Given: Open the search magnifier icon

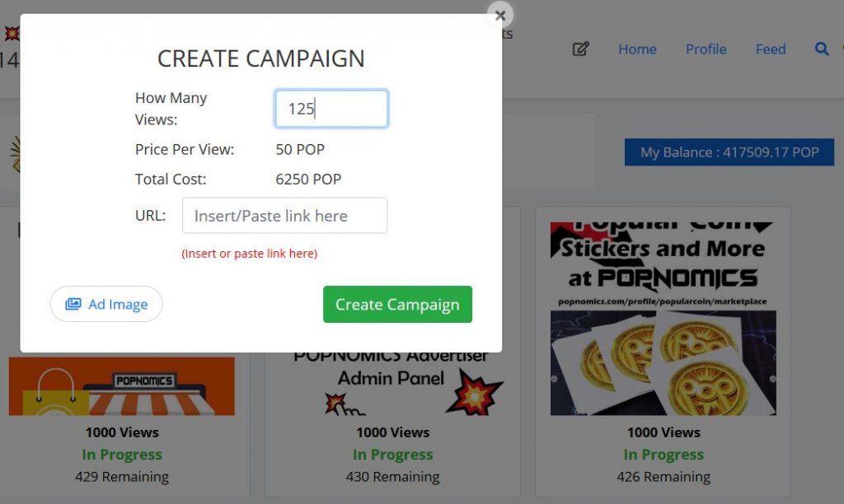Looking at the screenshot, I should 822,49.
